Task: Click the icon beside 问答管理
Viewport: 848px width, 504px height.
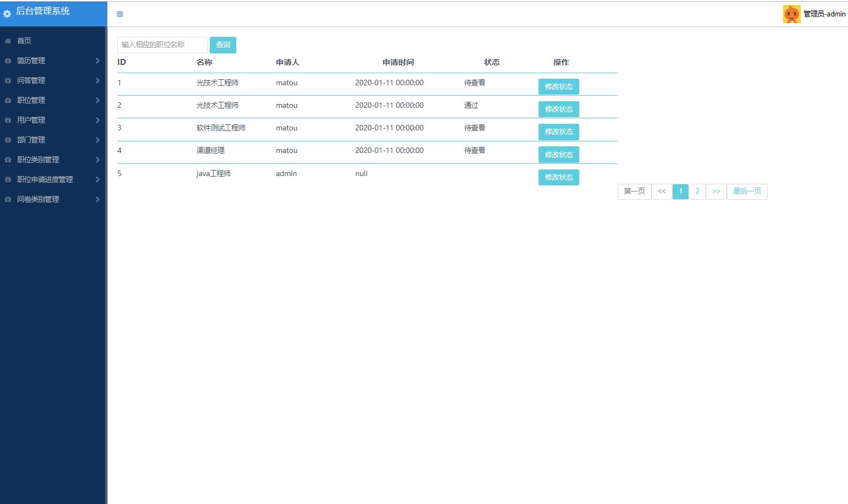Action: tap(8, 80)
